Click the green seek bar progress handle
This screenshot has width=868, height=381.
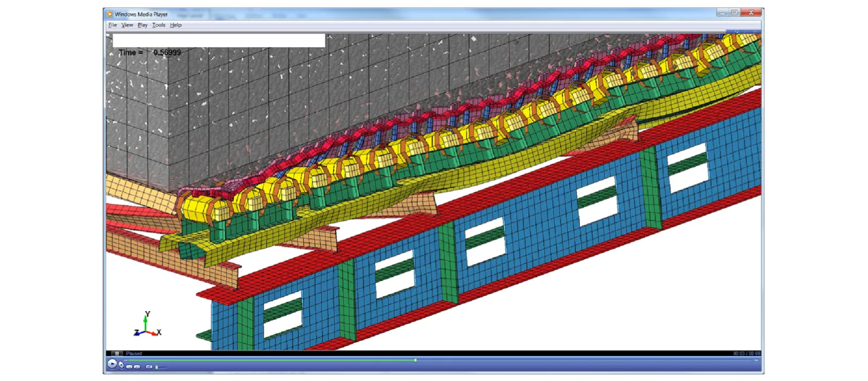point(416,360)
